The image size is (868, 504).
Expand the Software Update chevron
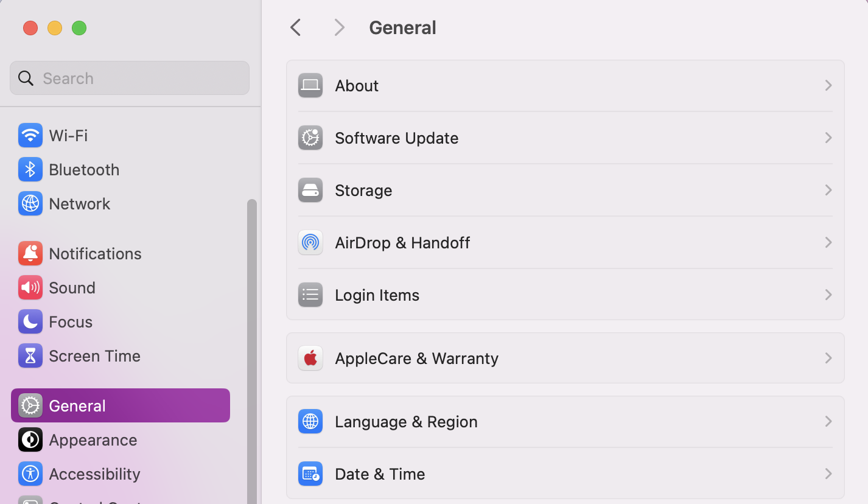[x=828, y=138]
